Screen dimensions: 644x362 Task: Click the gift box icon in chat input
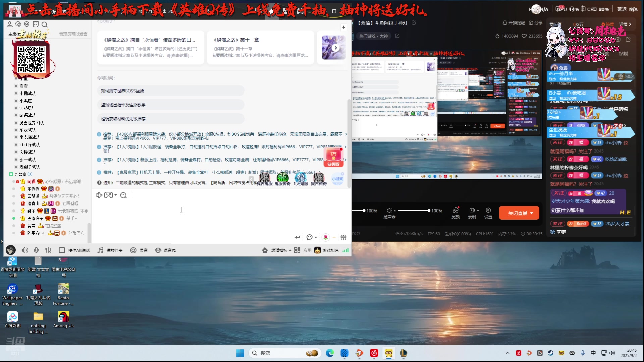click(343, 237)
